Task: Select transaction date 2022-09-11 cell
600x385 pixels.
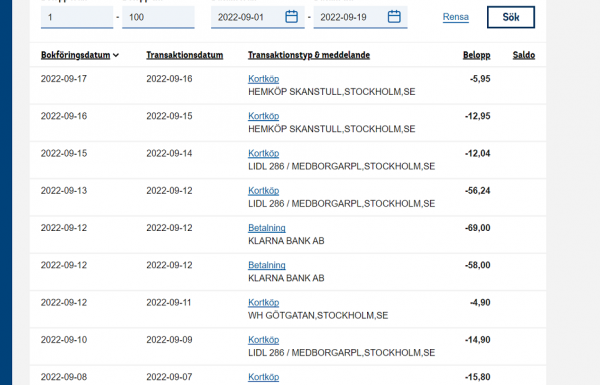Action: click(x=169, y=303)
